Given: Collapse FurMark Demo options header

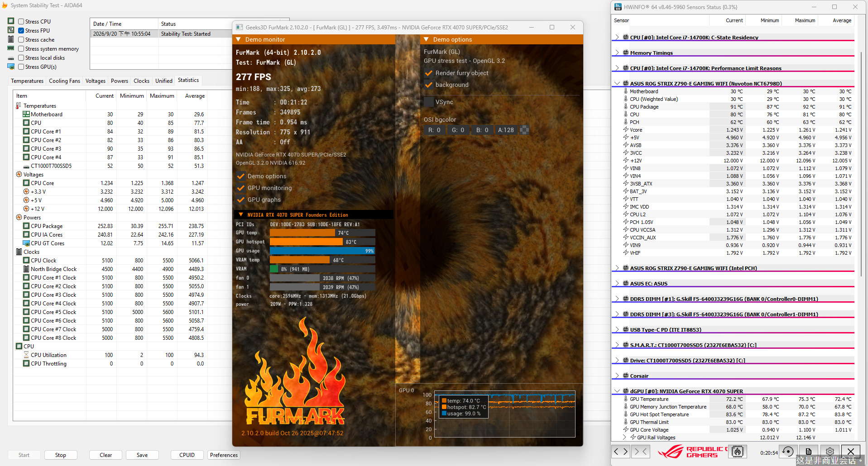Looking at the screenshot, I should (426, 39).
